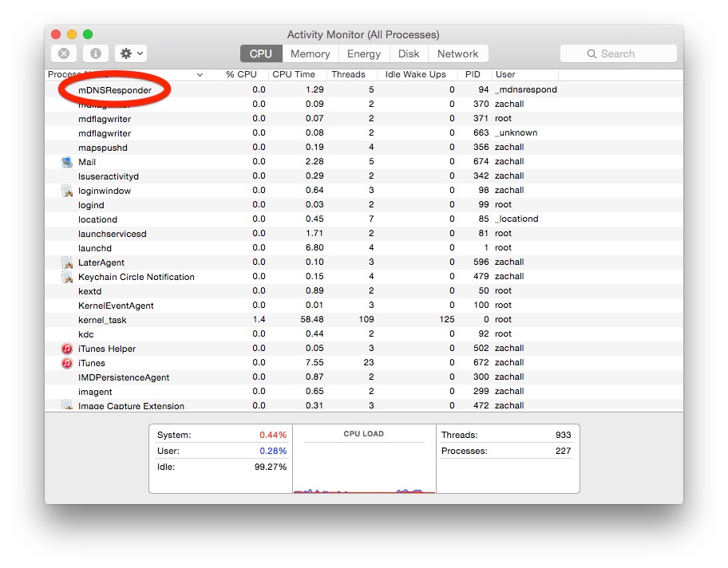This screenshot has height=568, width=728.
Task: Click the CPU Load graph
Action: 364,467
